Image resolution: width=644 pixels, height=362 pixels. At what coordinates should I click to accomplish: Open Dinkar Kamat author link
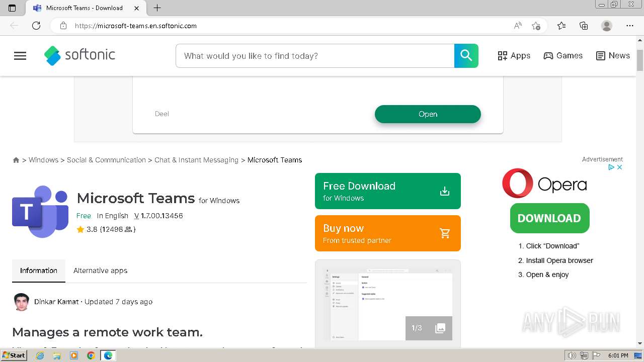(x=56, y=302)
